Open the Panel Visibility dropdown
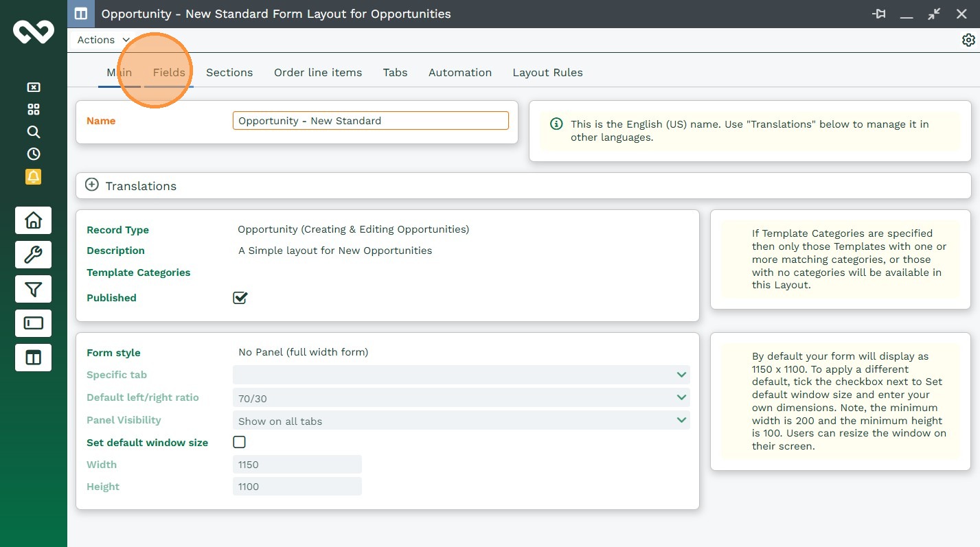 (461, 420)
